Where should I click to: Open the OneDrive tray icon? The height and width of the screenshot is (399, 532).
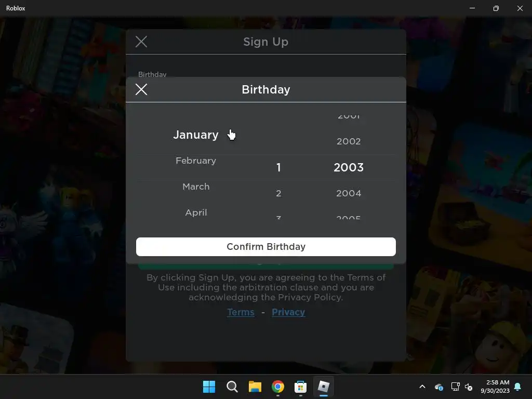pyautogui.click(x=438, y=387)
